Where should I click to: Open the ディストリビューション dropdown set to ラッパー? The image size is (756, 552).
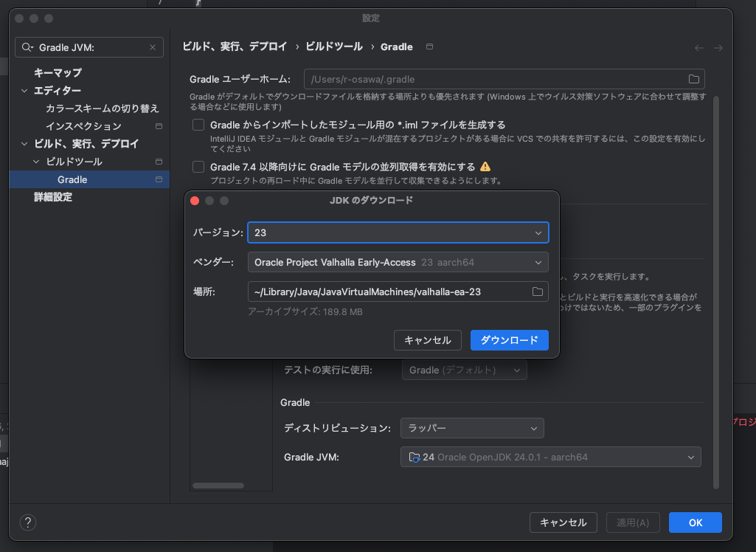472,428
